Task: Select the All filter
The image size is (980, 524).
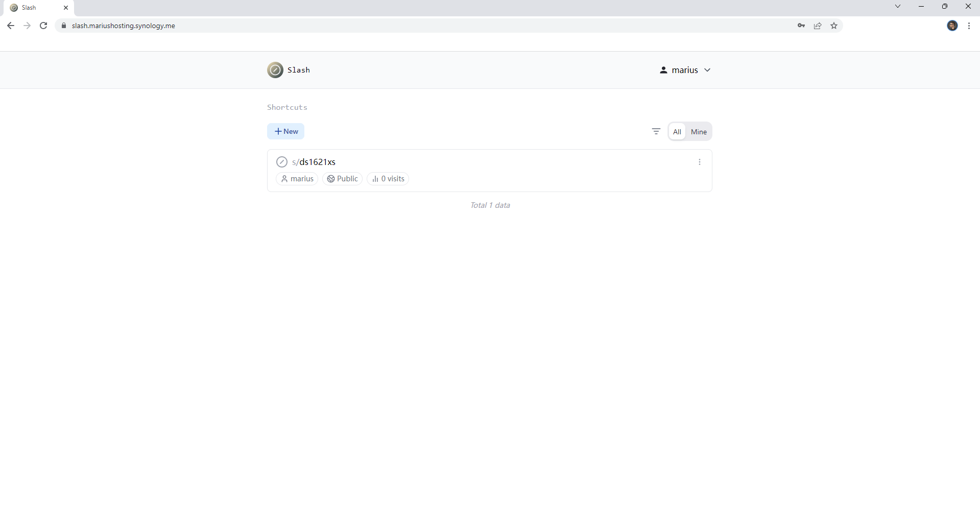Action: click(x=677, y=131)
